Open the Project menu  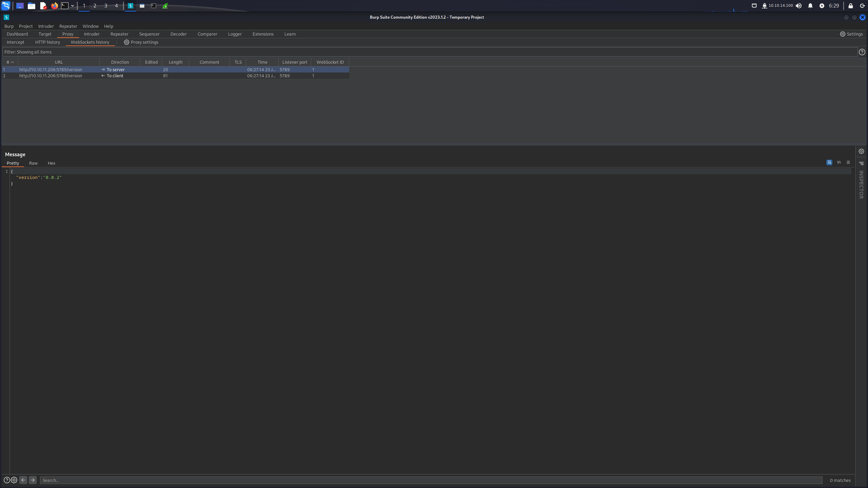[26, 26]
